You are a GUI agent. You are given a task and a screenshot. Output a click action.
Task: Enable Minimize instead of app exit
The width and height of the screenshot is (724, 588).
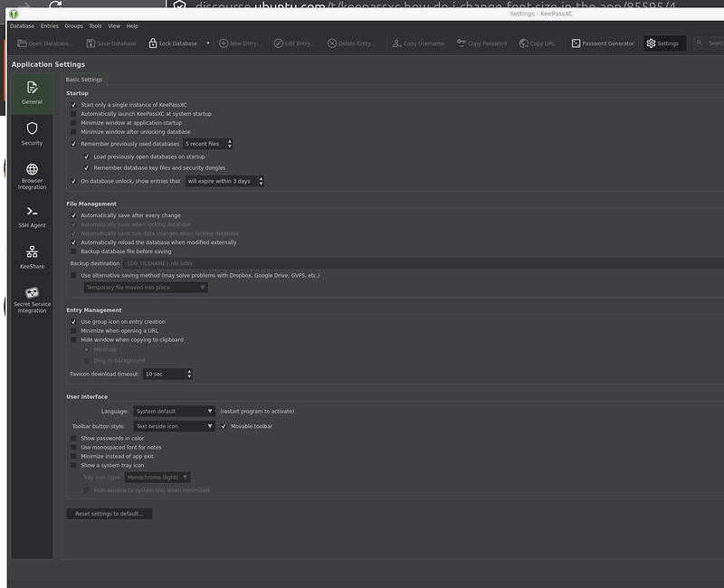pyautogui.click(x=73, y=457)
